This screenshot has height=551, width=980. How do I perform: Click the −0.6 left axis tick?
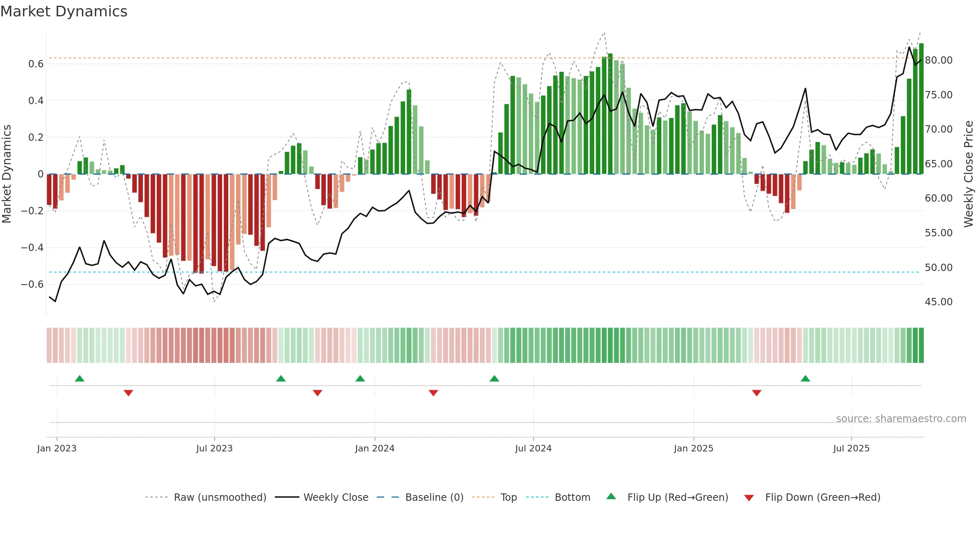pyautogui.click(x=32, y=284)
